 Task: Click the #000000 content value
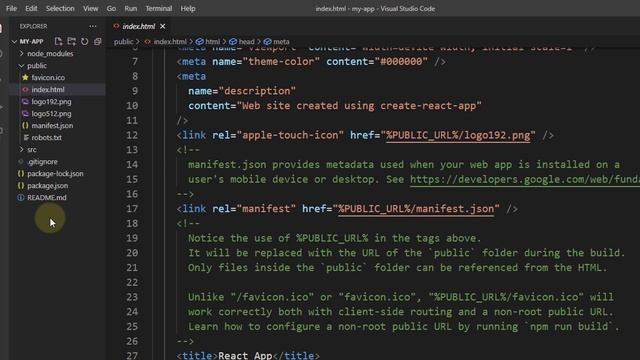coord(402,62)
